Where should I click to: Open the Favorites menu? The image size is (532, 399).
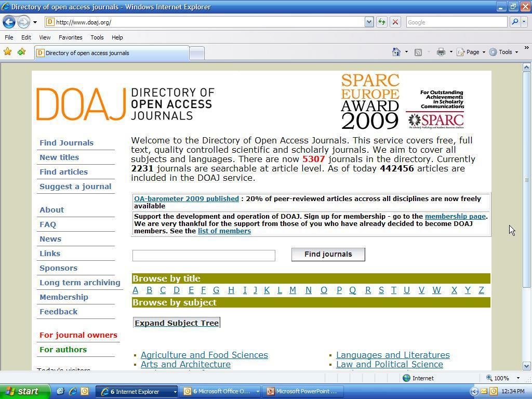point(70,37)
